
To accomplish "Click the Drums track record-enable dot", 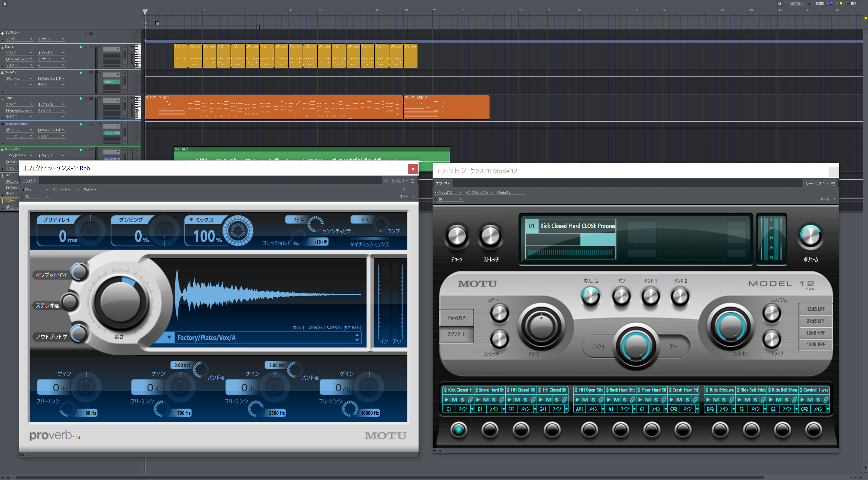I will tap(86, 47).
